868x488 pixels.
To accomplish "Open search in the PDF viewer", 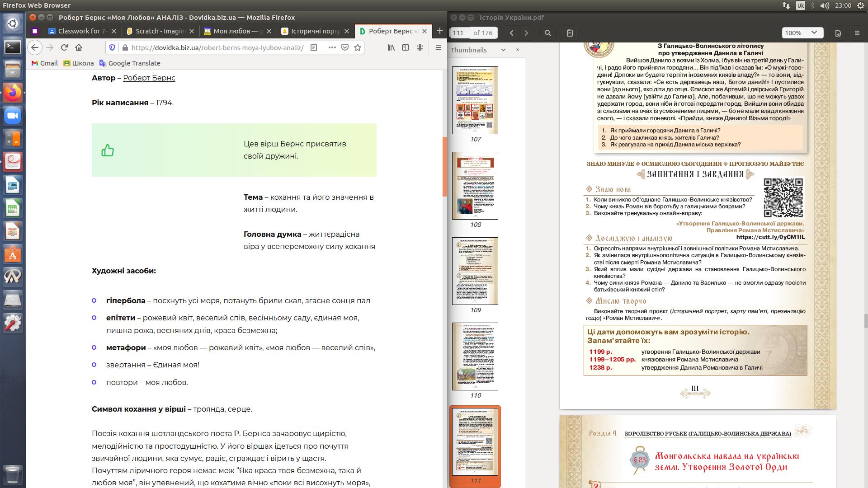I will pyautogui.click(x=548, y=33).
